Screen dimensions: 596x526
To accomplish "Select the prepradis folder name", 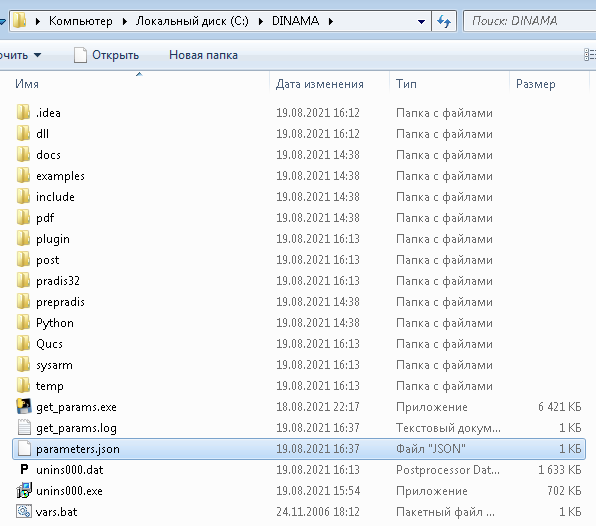I will pyautogui.click(x=60, y=302).
